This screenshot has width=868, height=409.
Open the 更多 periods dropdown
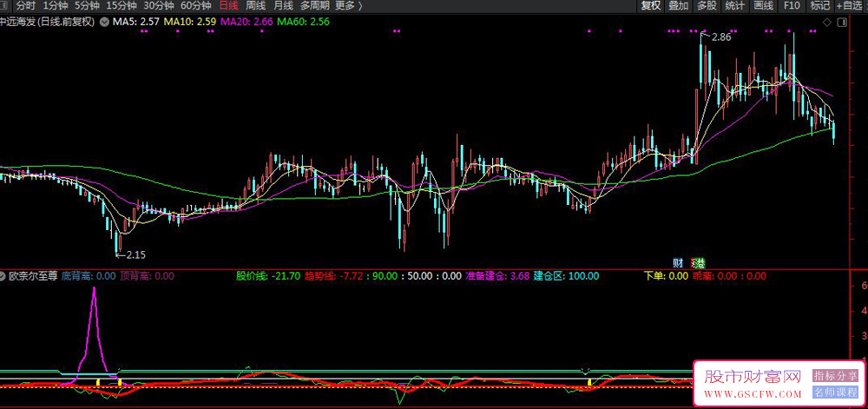point(348,6)
